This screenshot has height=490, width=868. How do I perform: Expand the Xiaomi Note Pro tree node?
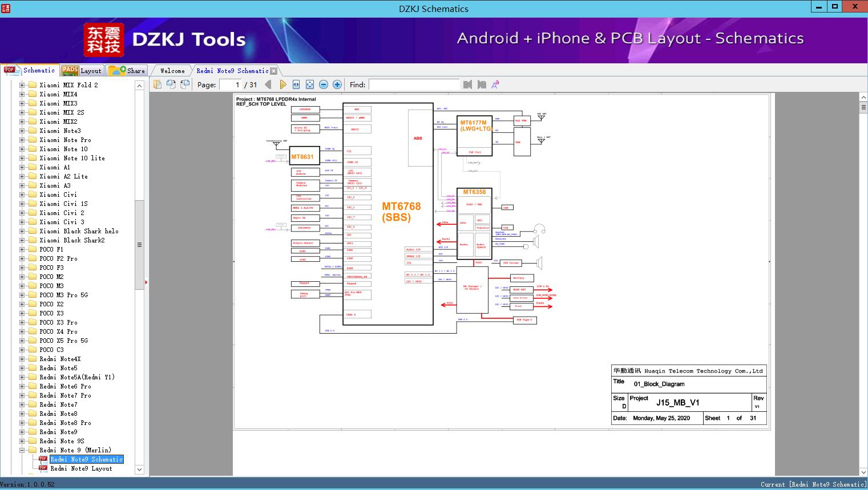point(22,140)
